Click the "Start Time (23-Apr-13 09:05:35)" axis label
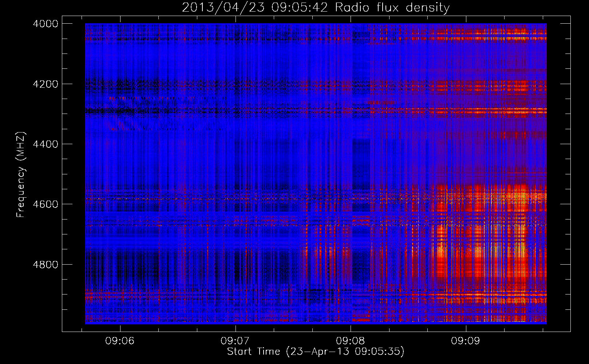 316,352
